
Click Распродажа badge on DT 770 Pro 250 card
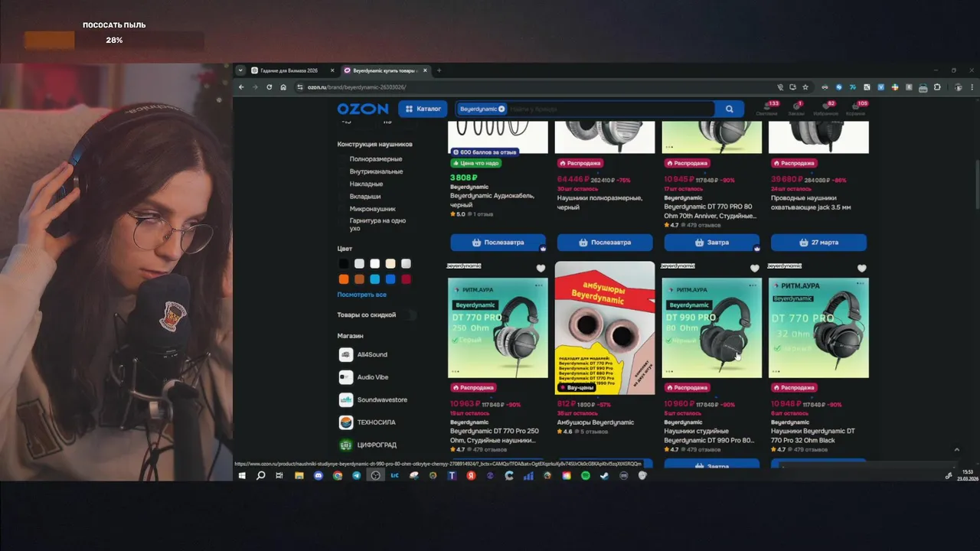pos(474,387)
